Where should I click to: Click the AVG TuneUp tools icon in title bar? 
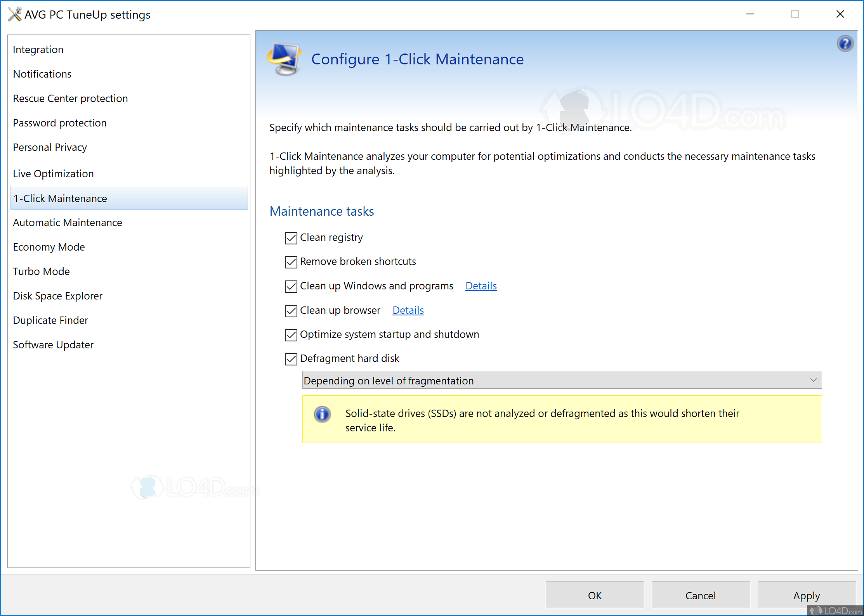(15, 14)
